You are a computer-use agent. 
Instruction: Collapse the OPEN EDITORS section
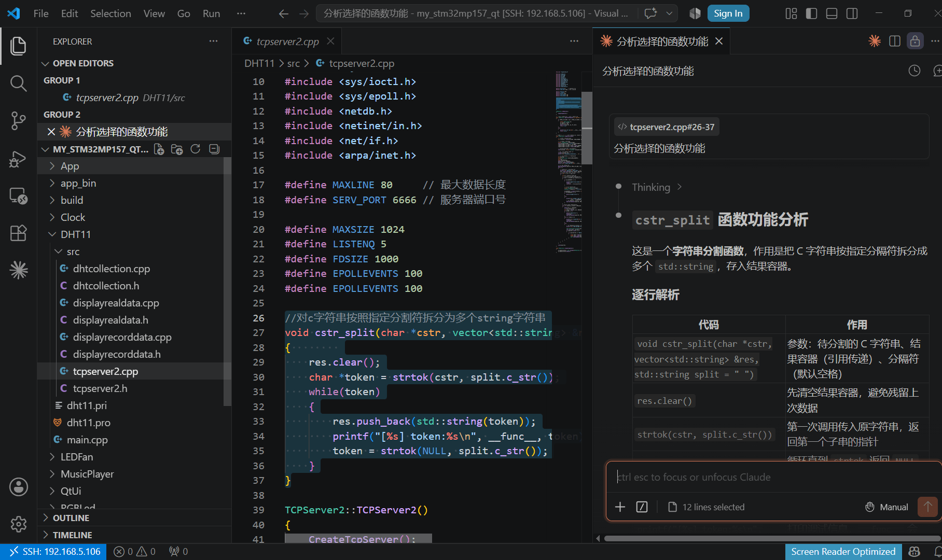coord(134,63)
